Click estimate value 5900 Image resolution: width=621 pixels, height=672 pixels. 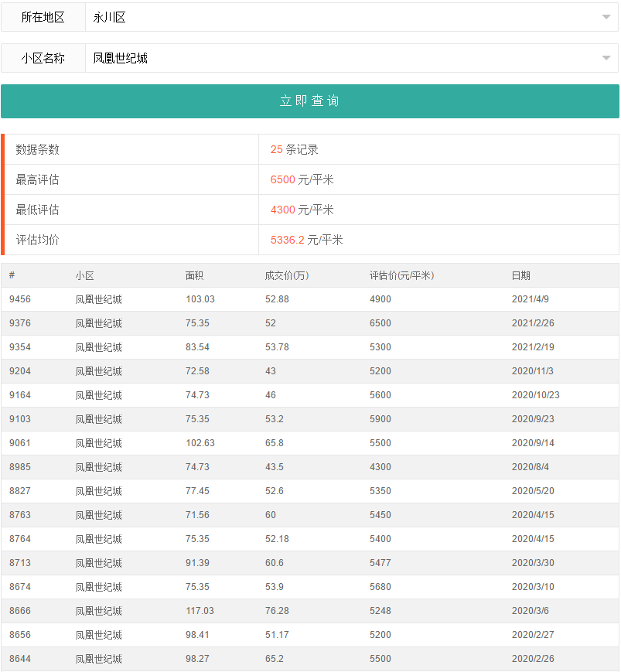380,419
